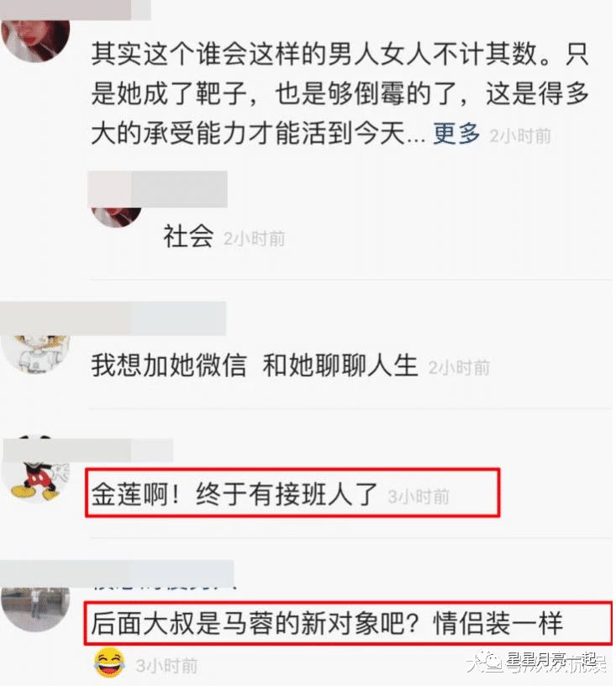This screenshot has height=686, width=616.
Task: Tap the 3小时前 timestamp next to the emoji
Action: point(166,666)
